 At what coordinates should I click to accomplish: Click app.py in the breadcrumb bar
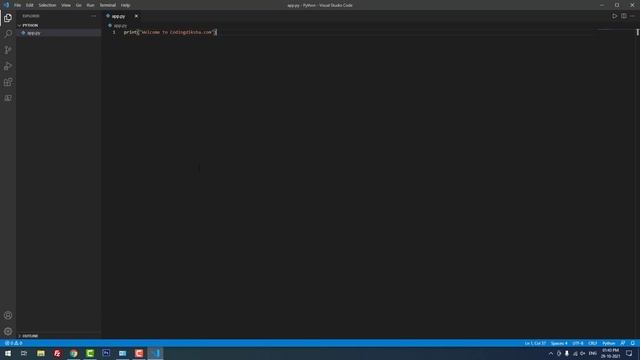[x=120, y=26]
